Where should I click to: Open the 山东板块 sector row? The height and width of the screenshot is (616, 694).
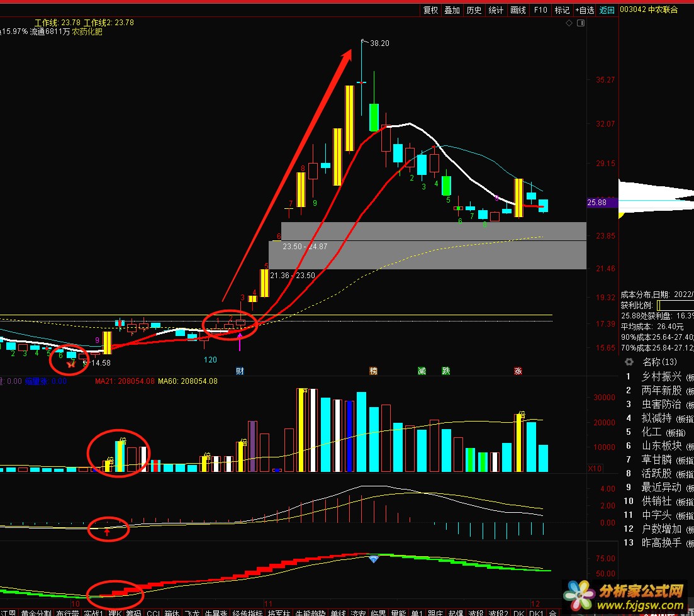click(x=659, y=445)
